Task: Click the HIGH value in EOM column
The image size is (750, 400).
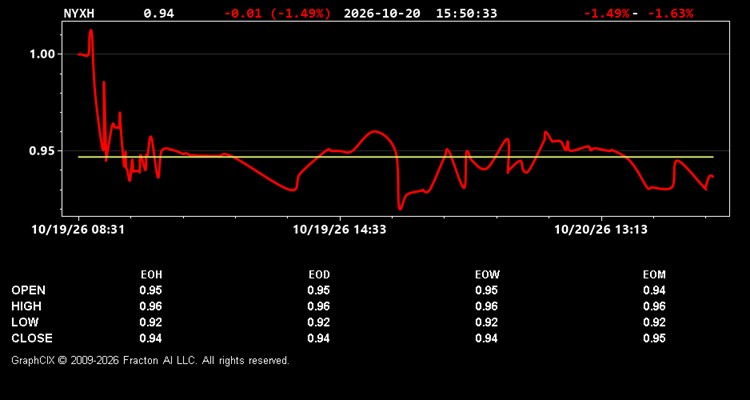Action: click(654, 306)
